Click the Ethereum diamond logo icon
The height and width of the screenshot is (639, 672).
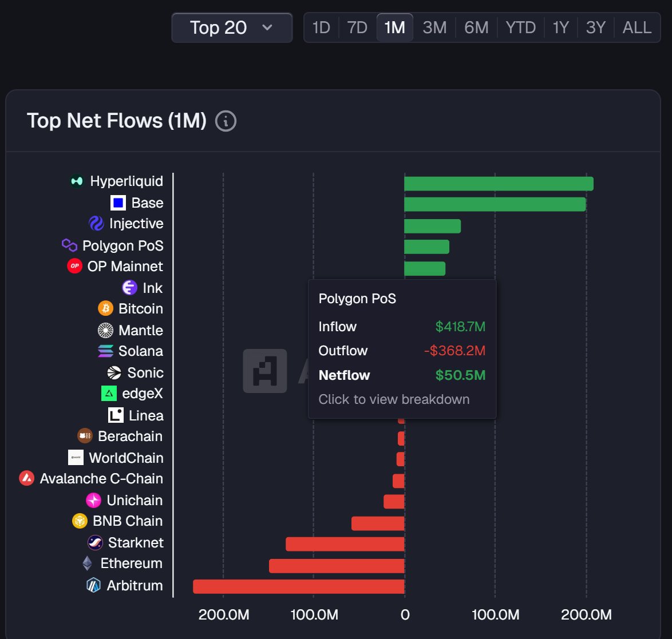point(87,563)
